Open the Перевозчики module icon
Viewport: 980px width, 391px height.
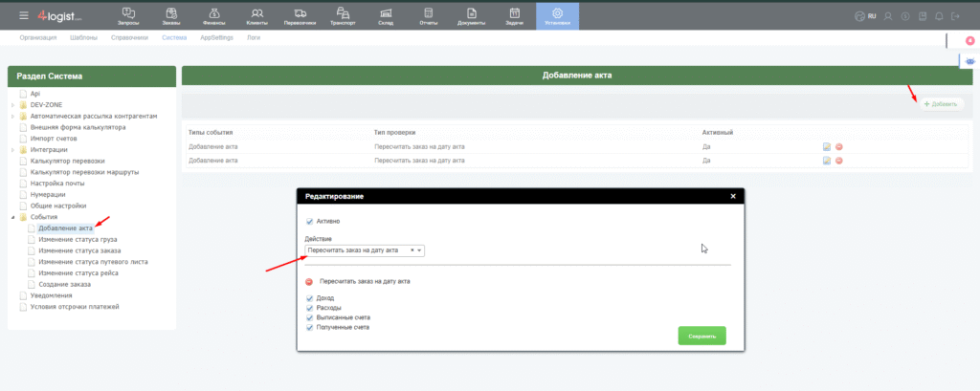pyautogui.click(x=300, y=15)
